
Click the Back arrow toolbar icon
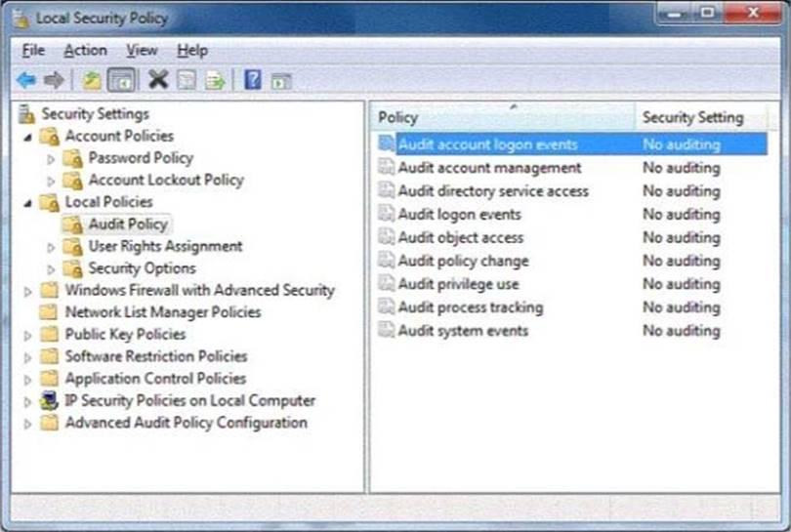25,80
